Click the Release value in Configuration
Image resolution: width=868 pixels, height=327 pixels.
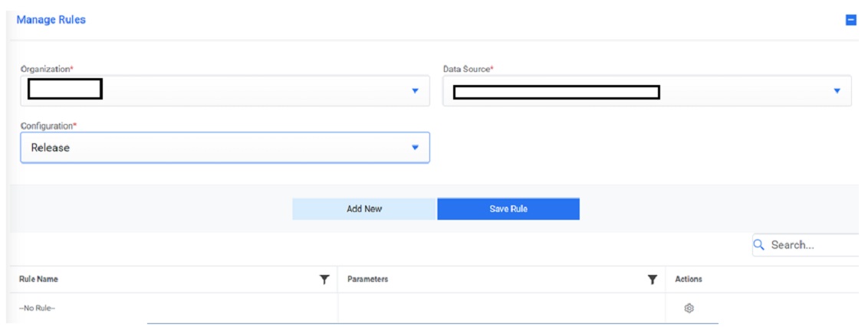[x=51, y=148]
